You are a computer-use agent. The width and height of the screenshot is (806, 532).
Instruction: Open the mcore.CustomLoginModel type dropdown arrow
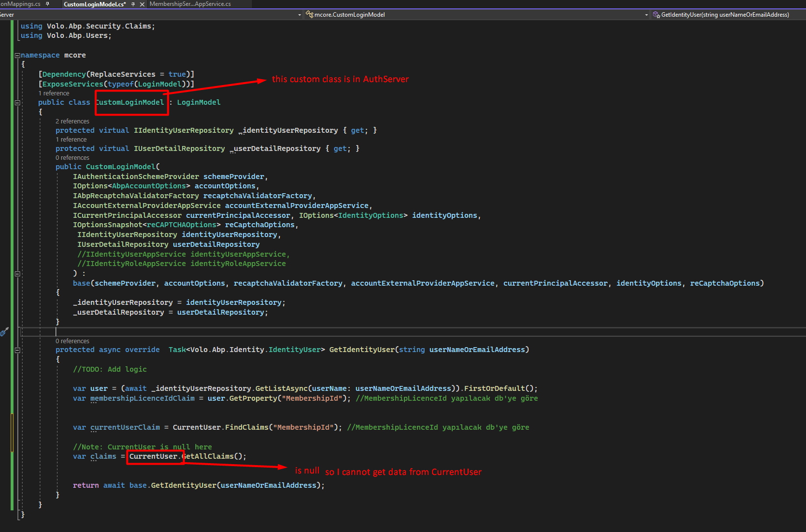646,15
